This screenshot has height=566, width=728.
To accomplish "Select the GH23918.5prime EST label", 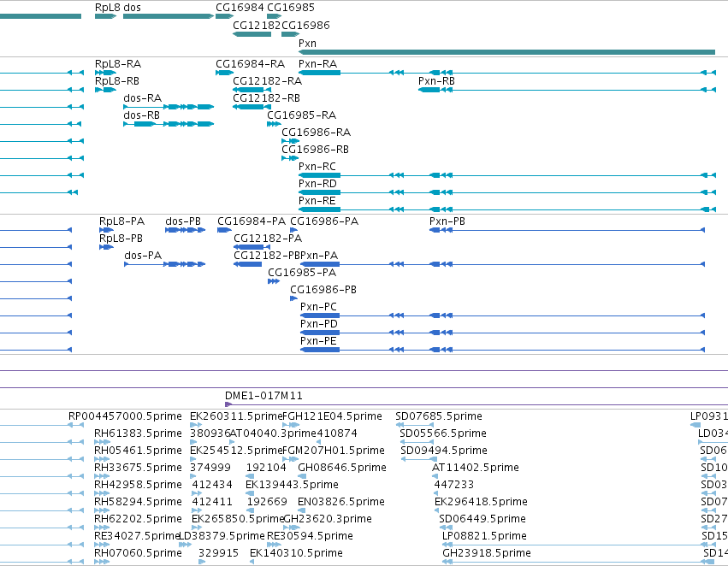I will (x=487, y=553).
